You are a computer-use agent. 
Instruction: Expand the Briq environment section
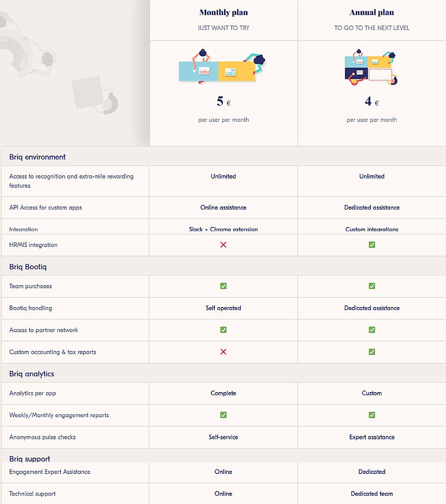[x=37, y=157]
